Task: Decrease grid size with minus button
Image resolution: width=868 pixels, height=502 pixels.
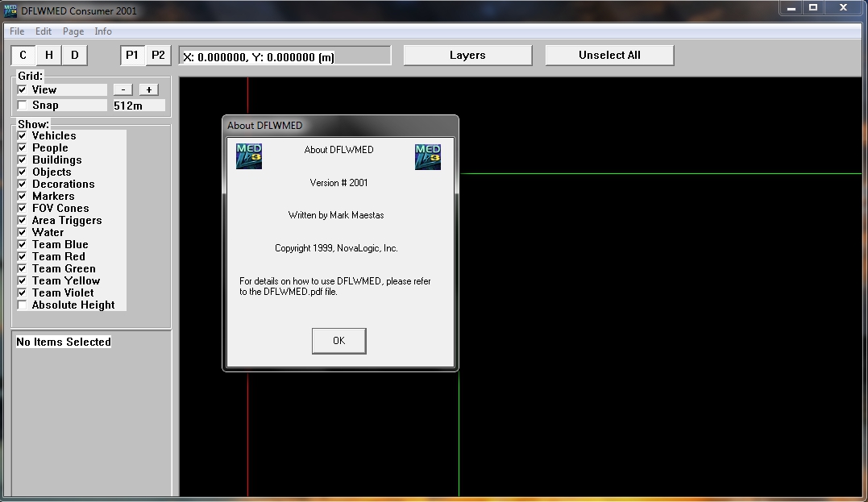Action: (123, 89)
